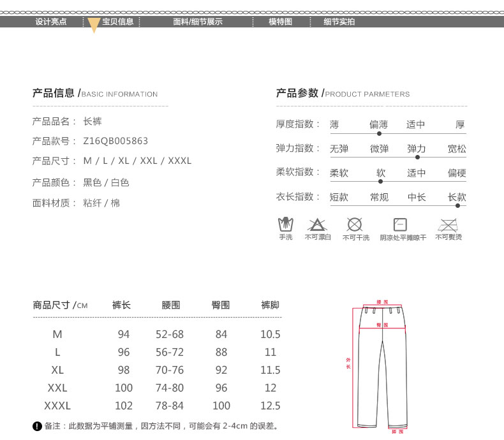Click the yellow triangle tab marker
The height and width of the screenshot is (440, 504).
[94, 26]
